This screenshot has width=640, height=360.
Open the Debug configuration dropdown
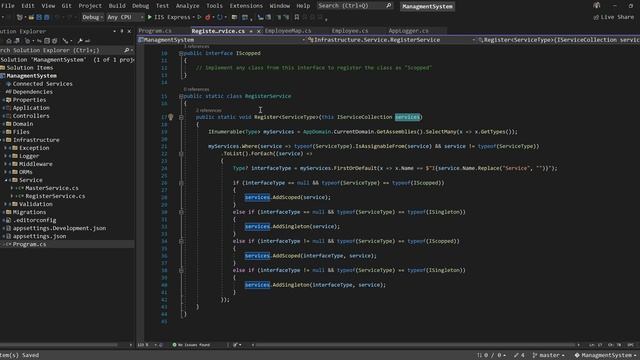[93, 17]
